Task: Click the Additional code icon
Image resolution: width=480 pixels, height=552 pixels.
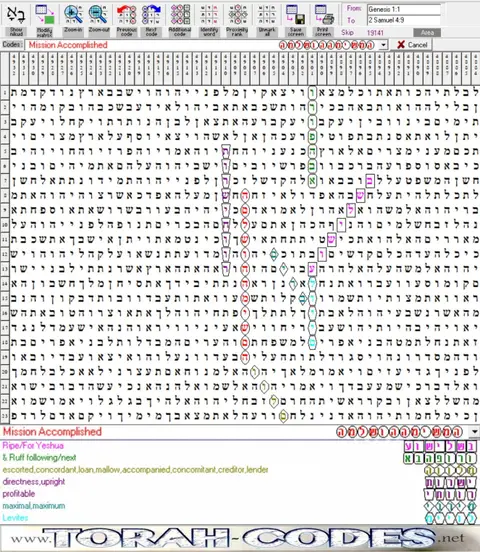Action: 180,14
